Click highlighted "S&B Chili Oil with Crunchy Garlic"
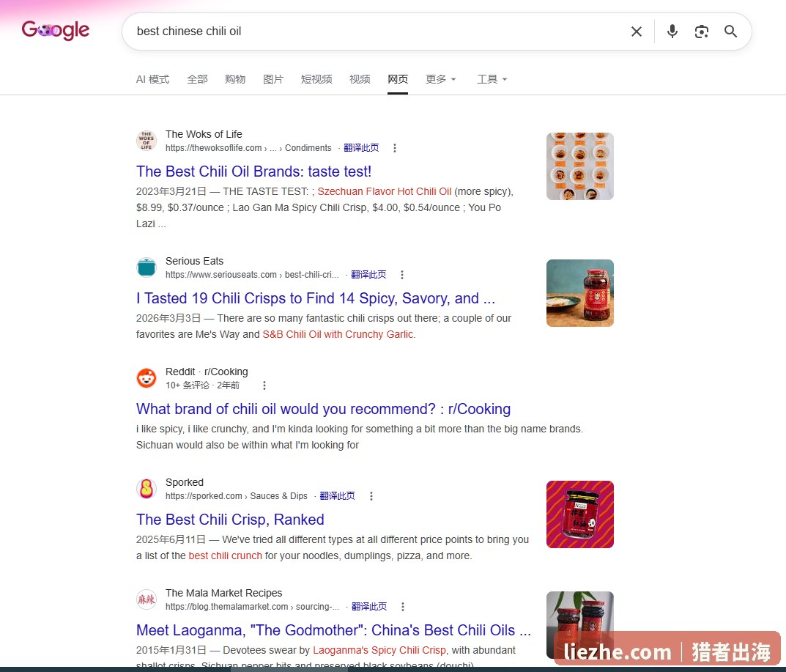Viewport: 786px width, 672px height. point(339,334)
